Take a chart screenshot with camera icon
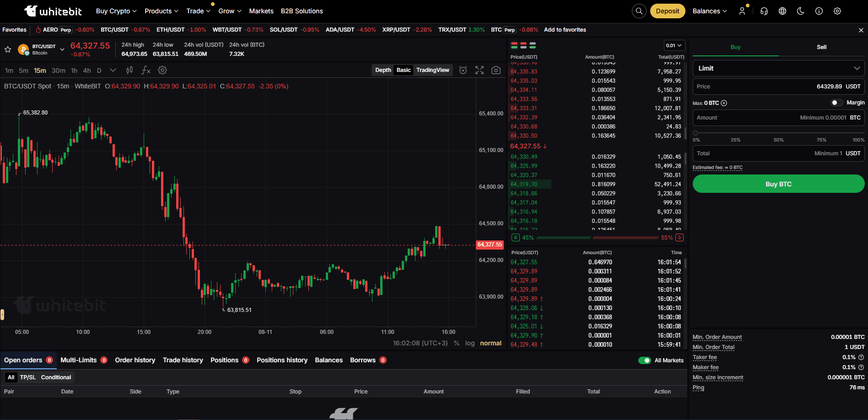This screenshot has height=420, width=868. pyautogui.click(x=496, y=70)
